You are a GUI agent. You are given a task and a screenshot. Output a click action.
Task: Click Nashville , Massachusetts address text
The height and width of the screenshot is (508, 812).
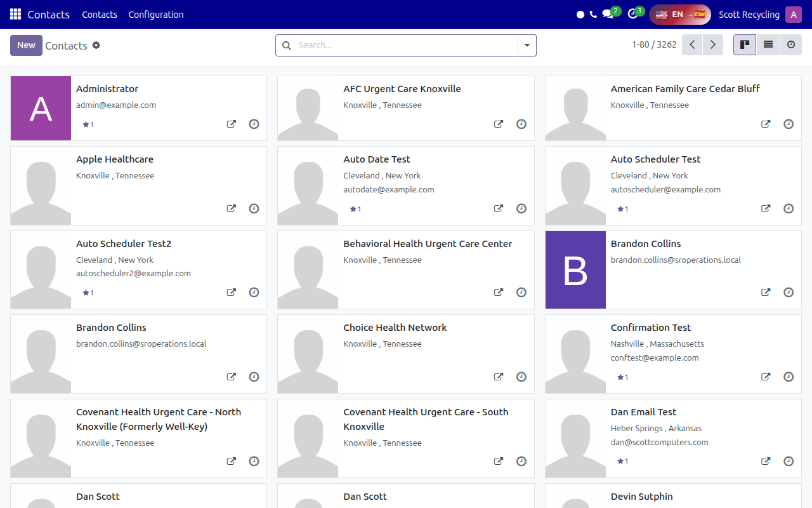click(x=657, y=344)
